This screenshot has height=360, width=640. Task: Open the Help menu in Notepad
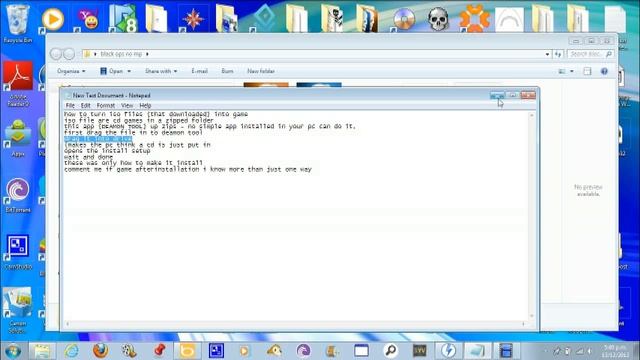coord(145,105)
